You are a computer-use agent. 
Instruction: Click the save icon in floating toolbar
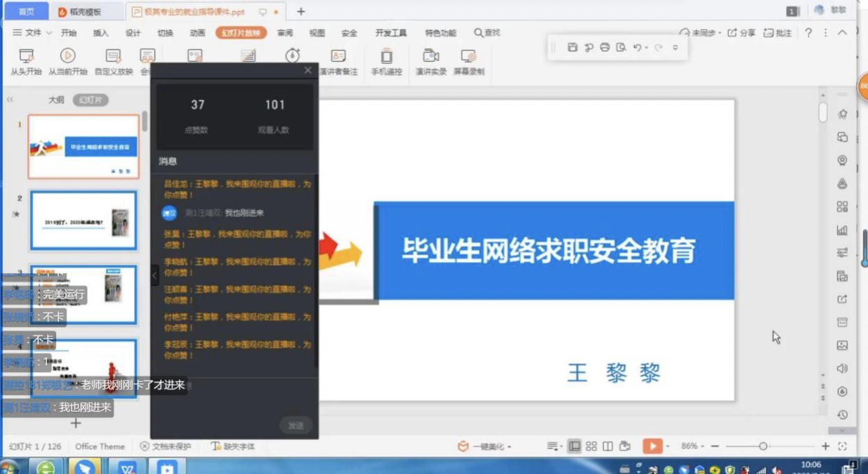tap(573, 47)
